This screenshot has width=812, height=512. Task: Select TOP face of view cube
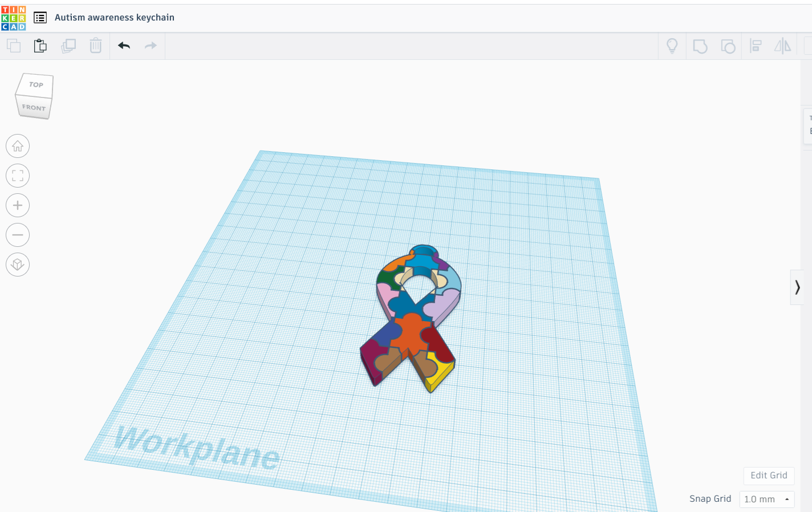click(x=35, y=84)
